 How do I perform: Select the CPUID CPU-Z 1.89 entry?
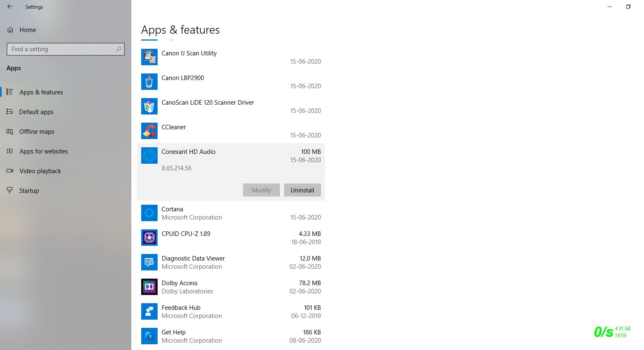click(x=231, y=238)
